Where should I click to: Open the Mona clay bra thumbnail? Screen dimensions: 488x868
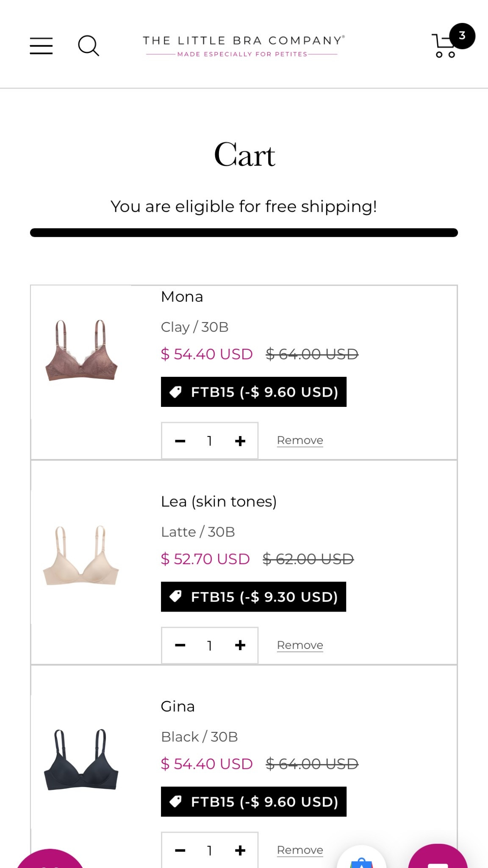[x=81, y=351]
